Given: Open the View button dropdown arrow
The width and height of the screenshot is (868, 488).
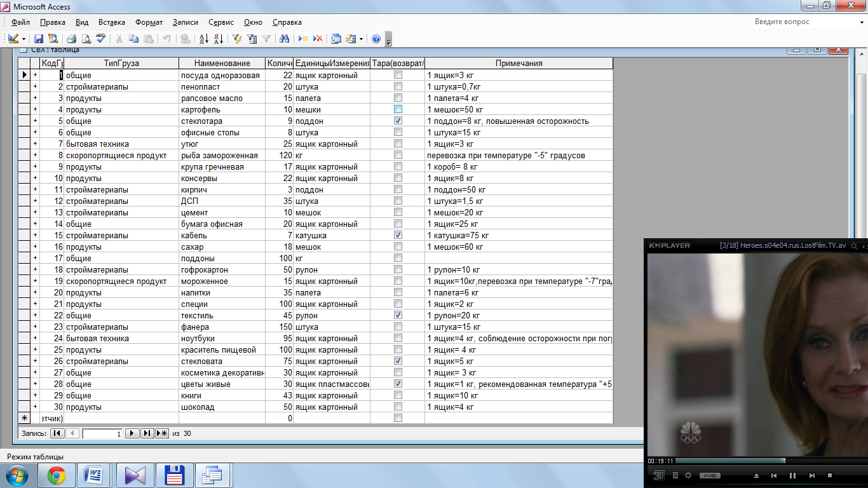Looking at the screenshot, I should click(x=24, y=39).
